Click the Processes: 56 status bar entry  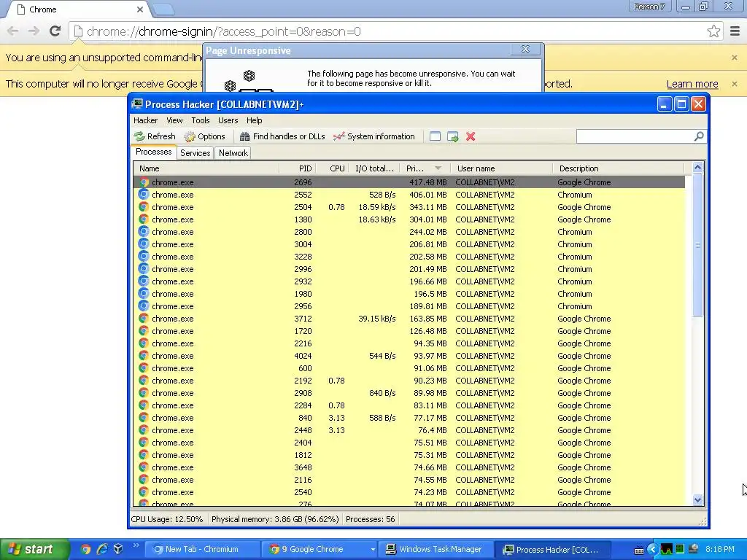(370, 519)
